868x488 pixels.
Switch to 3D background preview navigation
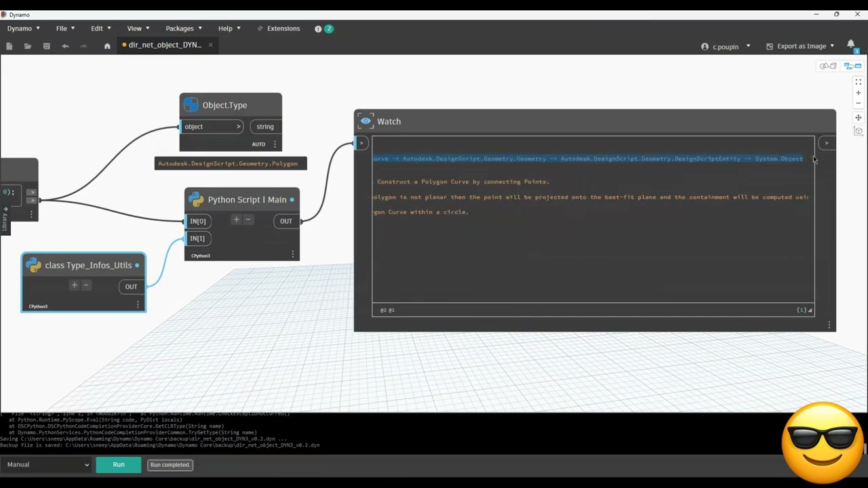pos(828,66)
